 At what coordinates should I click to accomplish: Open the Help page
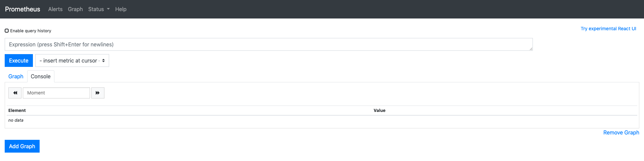[121, 9]
